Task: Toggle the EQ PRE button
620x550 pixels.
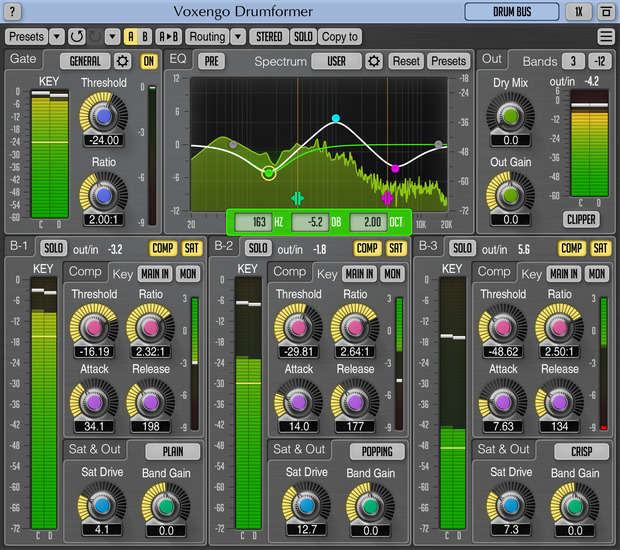Action: point(212,61)
